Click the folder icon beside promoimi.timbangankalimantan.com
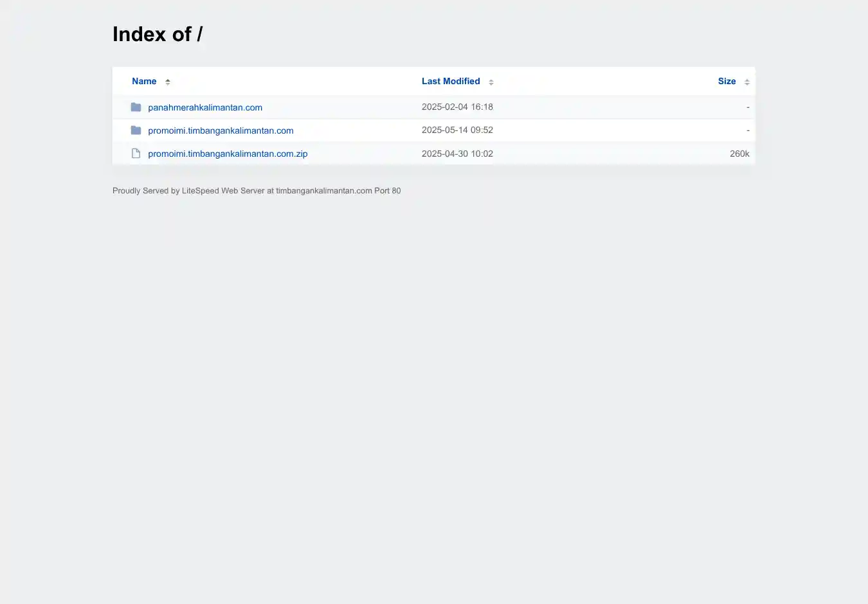Viewport: 868px width, 604px height. click(x=136, y=130)
